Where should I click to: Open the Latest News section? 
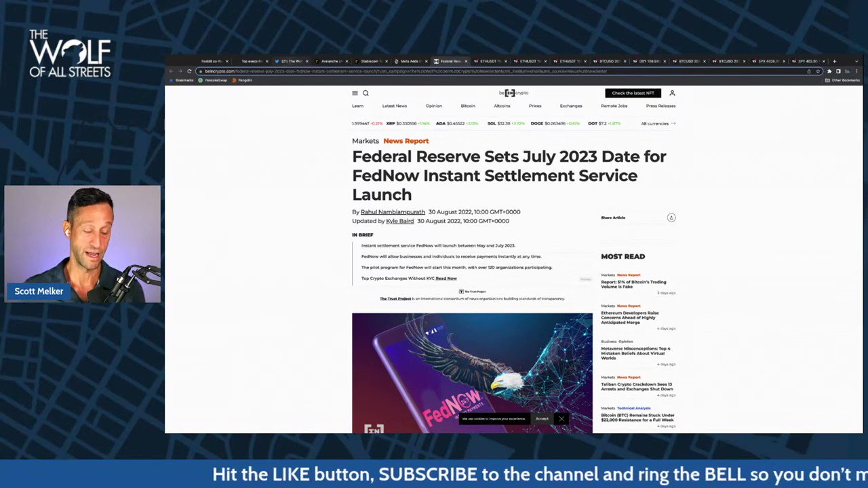point(394,106)
